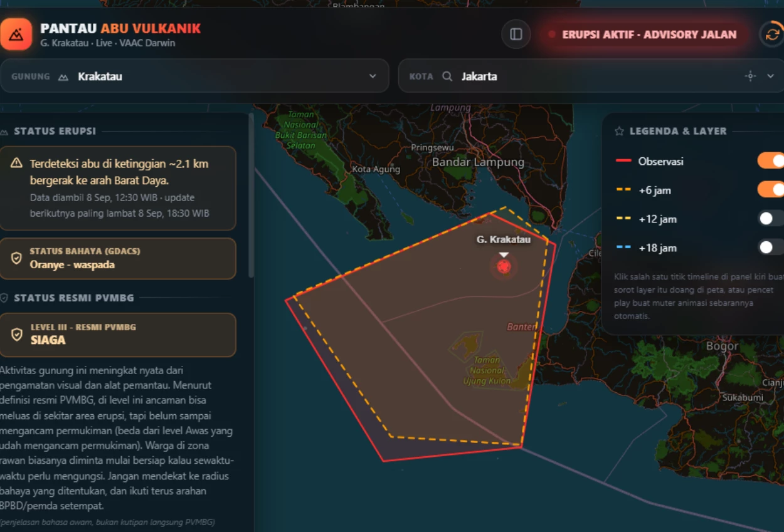Turn off the Observasi layer toggle
Image resolution: width=784 pixels, height=532 pixels.
coord(771,161)
